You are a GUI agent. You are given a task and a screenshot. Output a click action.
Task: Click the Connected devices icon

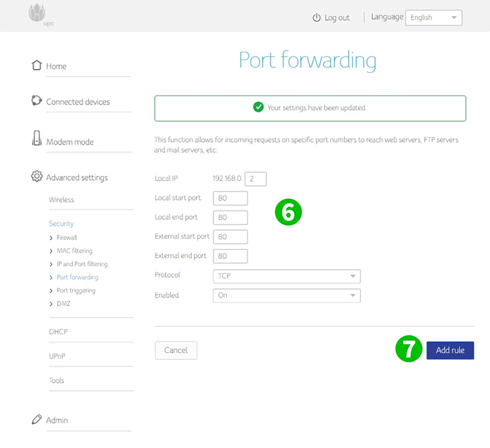[x=36, y=101]
